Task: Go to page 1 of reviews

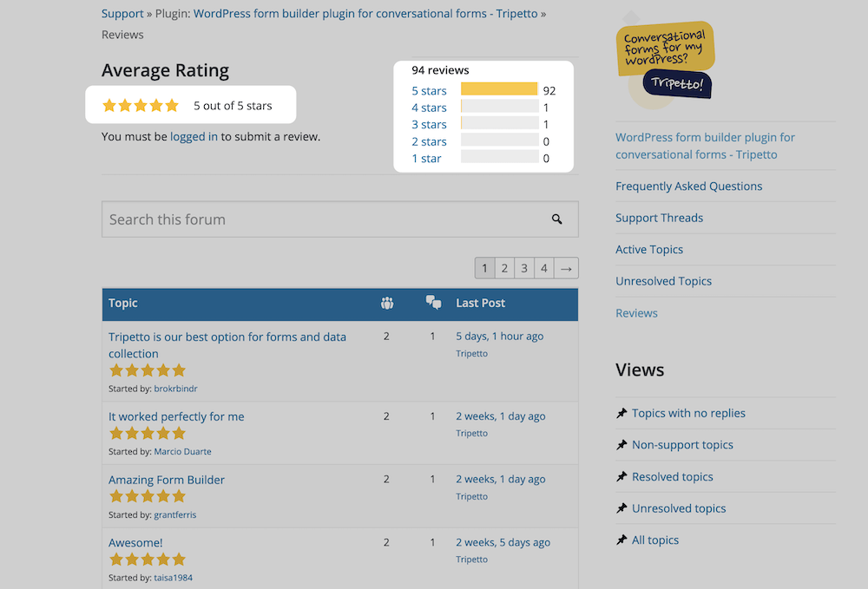Action: (x=485, y=268)
